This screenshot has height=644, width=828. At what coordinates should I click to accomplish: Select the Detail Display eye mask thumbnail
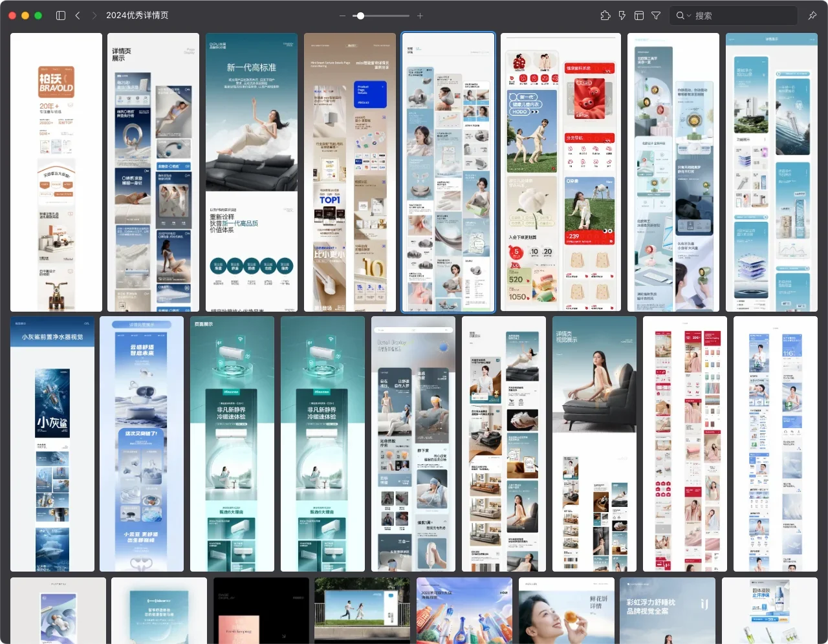click(x=413, y=444)
